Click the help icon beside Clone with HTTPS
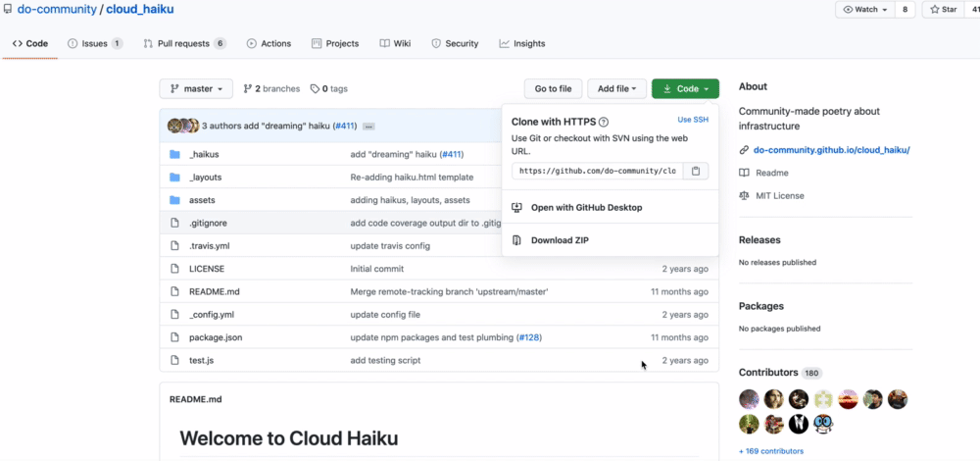This screenshot has width=980, height=461. pos(604,122)
